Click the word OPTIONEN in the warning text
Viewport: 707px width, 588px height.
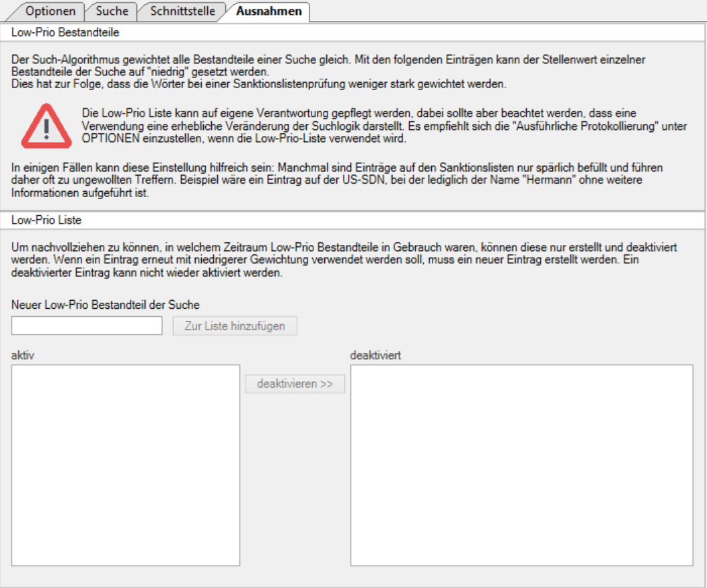[110, 139]
